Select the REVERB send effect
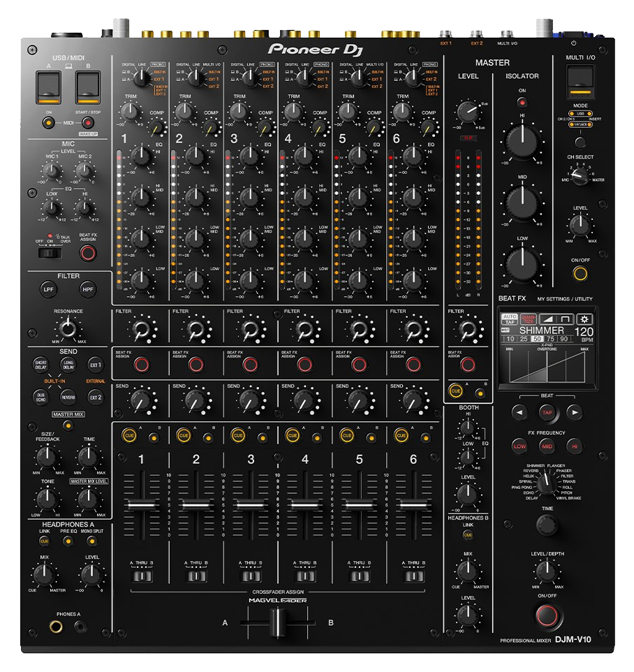 [x=68, y=397]
